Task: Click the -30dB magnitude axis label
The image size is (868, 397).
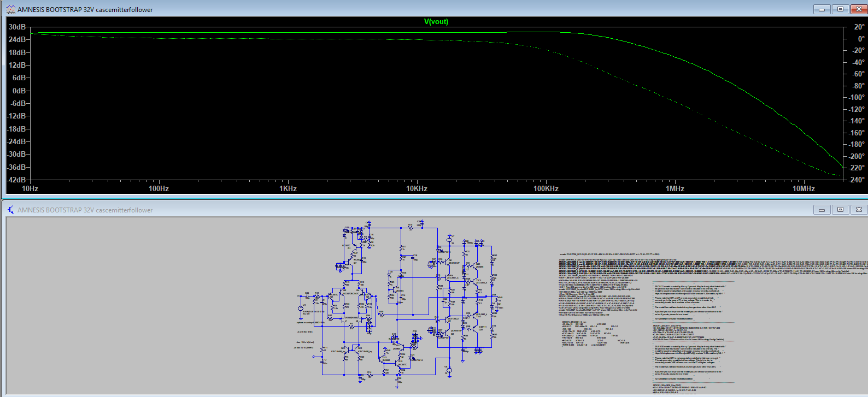Action: coord(16,154)
